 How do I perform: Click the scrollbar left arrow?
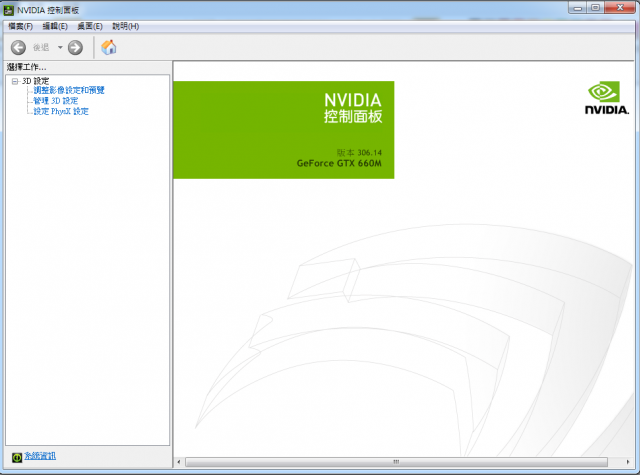178,462
